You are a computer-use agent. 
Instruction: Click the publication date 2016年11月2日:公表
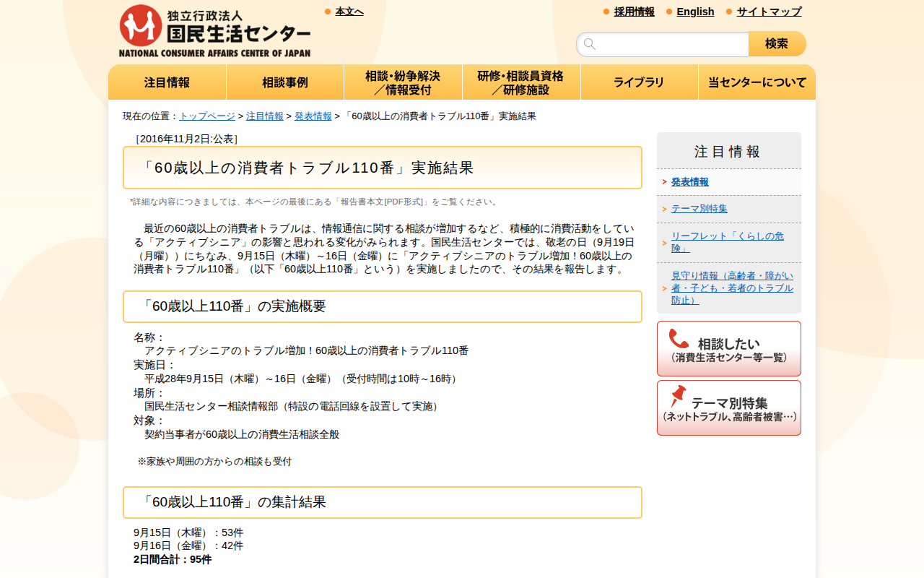[x=186, y=139]
